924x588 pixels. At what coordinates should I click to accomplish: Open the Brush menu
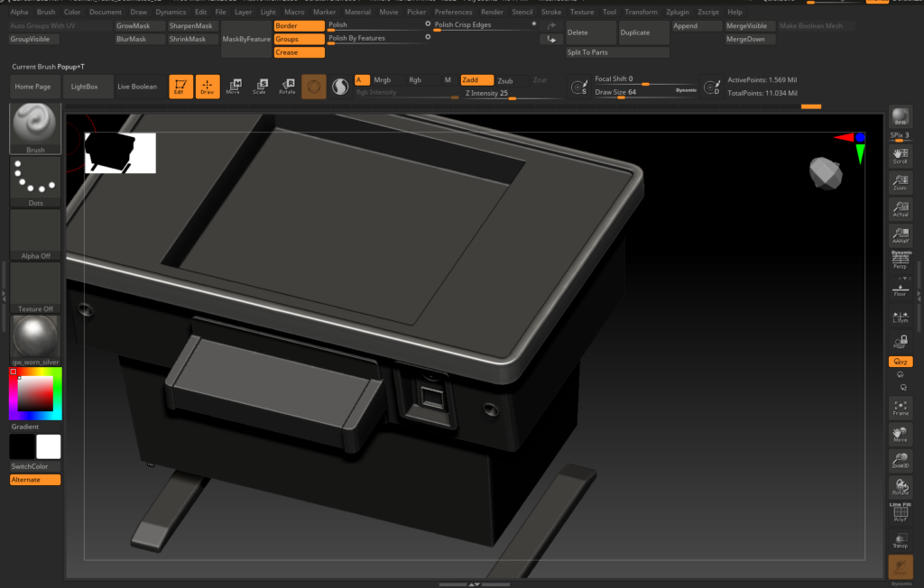tap(46, 12)
